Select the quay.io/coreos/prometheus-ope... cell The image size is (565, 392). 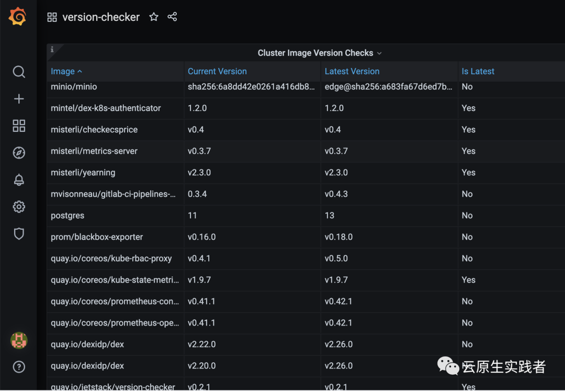[115, 323]
